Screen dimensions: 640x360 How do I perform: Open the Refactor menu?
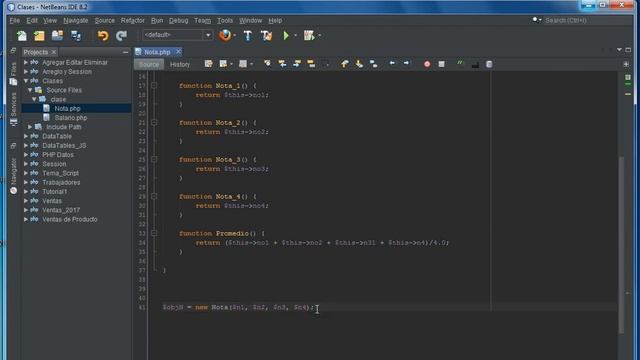(x=133, y=20)
